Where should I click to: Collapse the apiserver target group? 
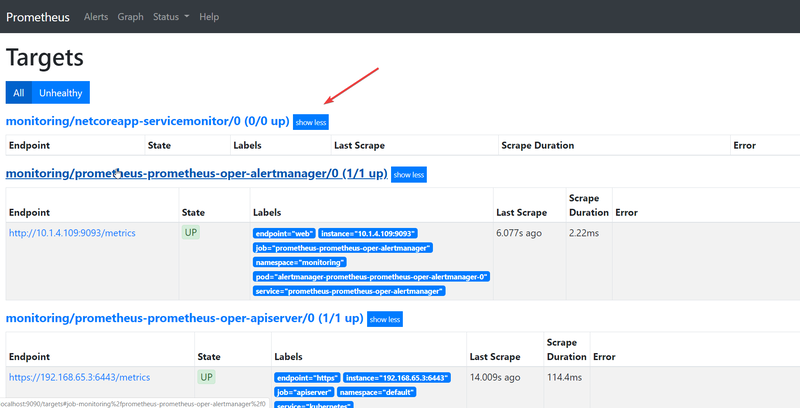click(385, 320)
